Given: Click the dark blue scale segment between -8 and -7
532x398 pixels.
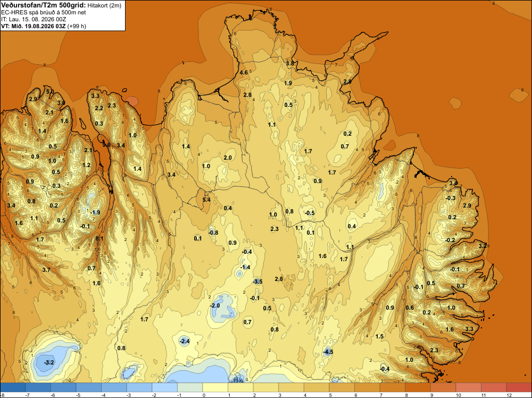Looking at the screenshot, I should click(x=13, y=387).
